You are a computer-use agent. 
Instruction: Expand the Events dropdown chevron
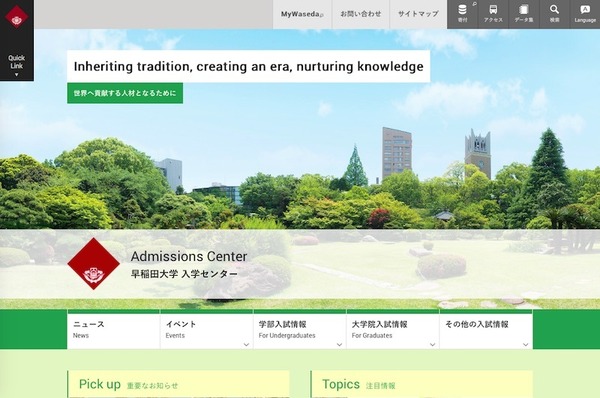246,344
